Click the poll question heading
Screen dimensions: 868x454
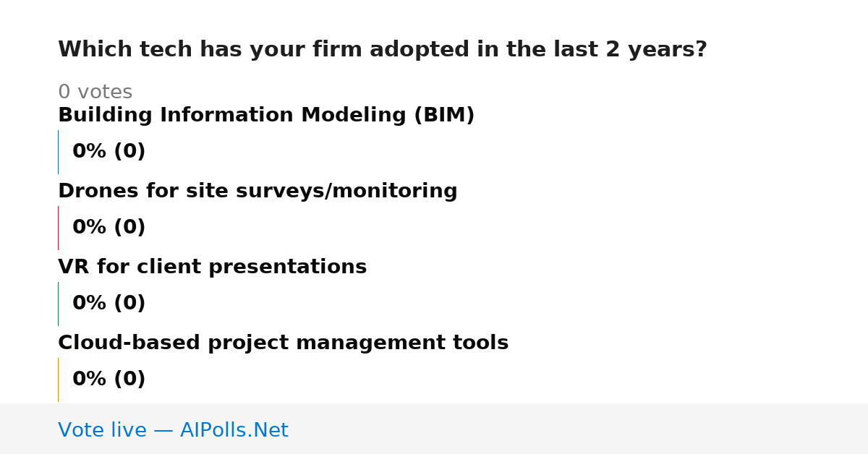[x=382, y=50]
